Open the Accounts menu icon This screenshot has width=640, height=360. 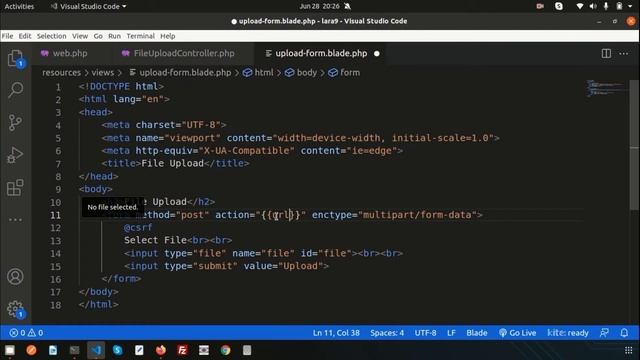tap(15, 276)
